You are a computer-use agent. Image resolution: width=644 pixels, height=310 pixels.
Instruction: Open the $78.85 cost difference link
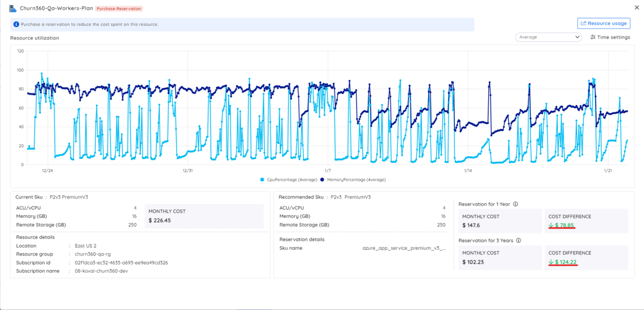point(563,225)
